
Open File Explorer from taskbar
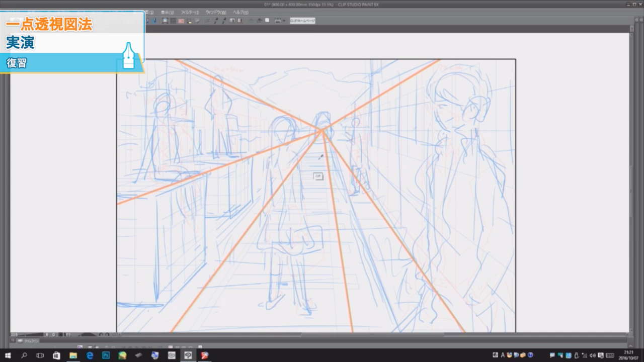[x=73, y=355]
